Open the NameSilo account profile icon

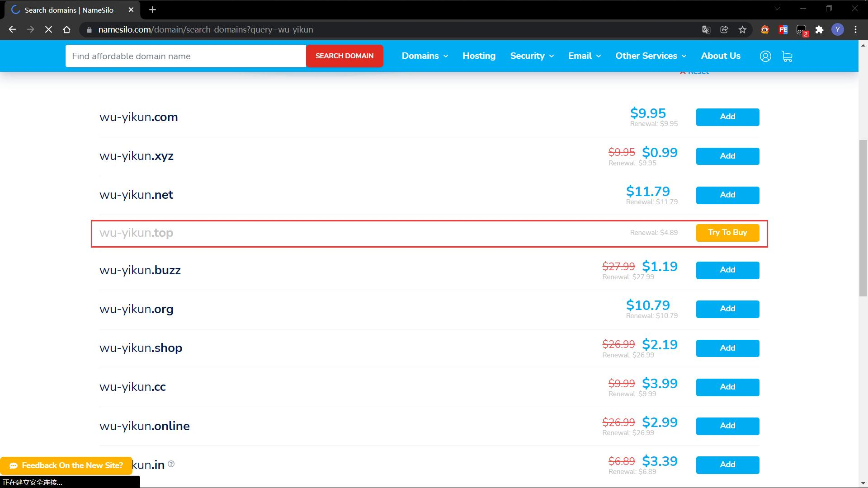(765, 56)
